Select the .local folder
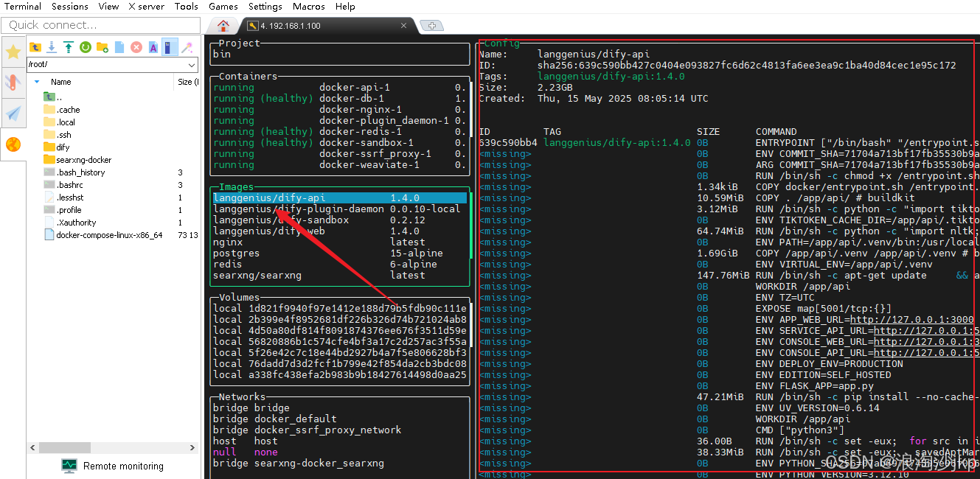The width and height of the screenshot is (980, 479). 60,122
